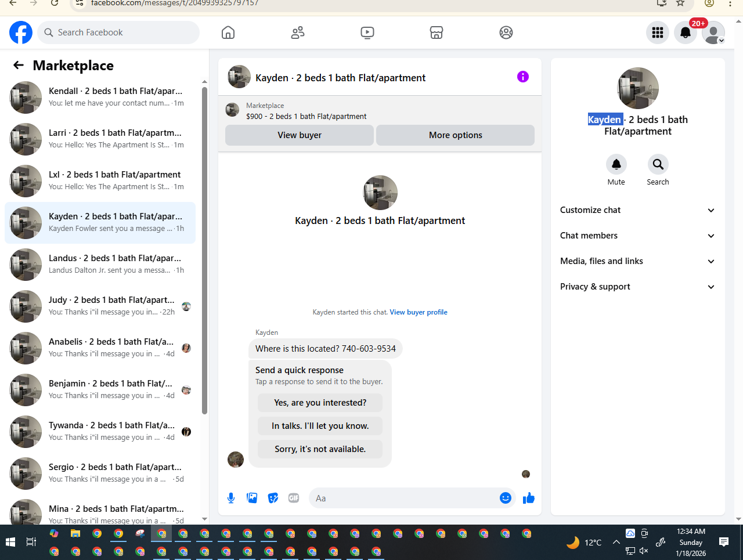Open the Marketplace storefront icon

[x=437, y=32]
